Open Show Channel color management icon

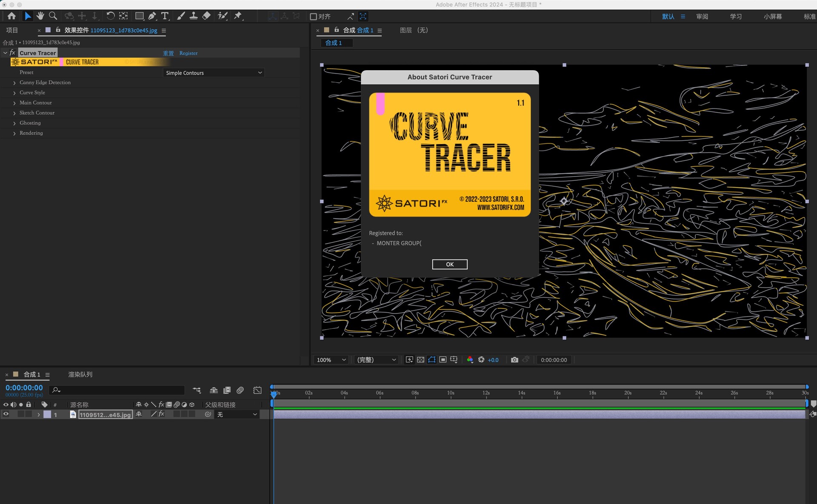coord(470,360)
